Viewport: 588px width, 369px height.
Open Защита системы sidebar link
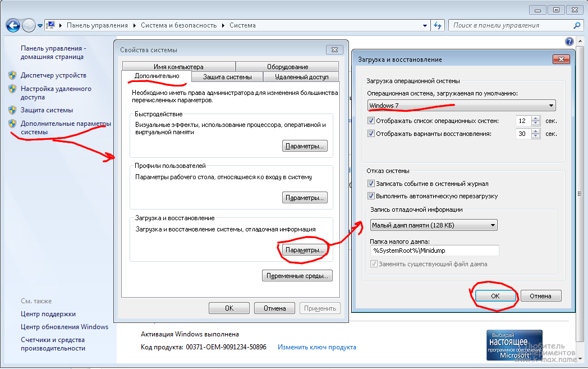click(47, 110)
